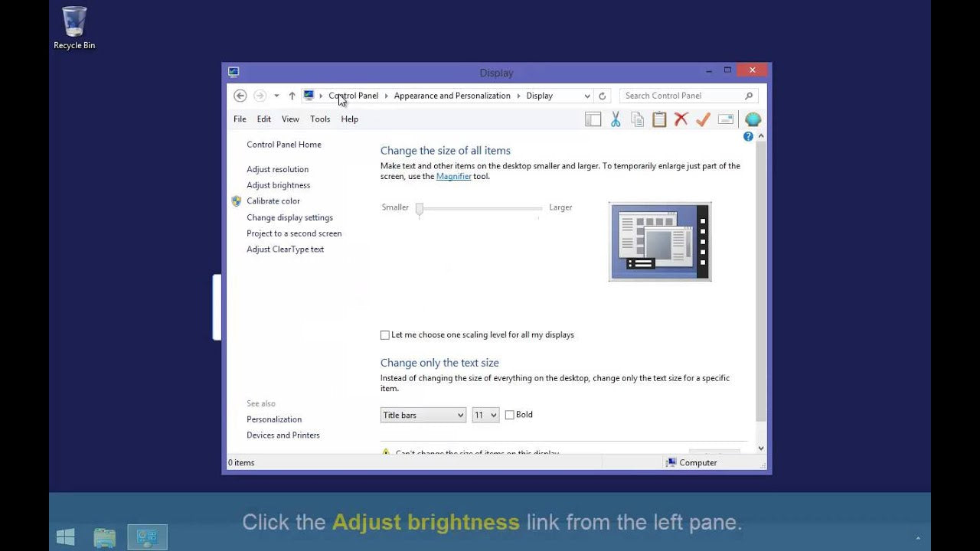980x551 pixels.
Task: Refresh the Display page in address bar
Action: pos(602,96)
